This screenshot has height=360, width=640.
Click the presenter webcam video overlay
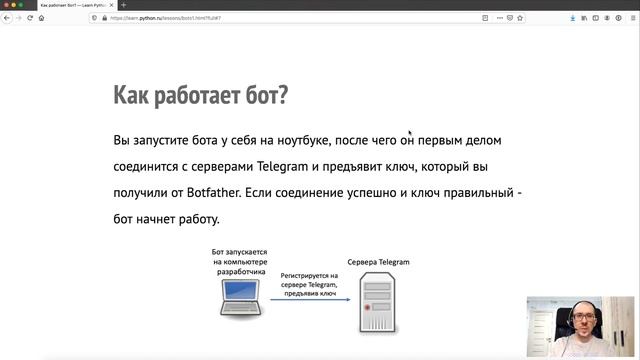[x=580, y=327]
